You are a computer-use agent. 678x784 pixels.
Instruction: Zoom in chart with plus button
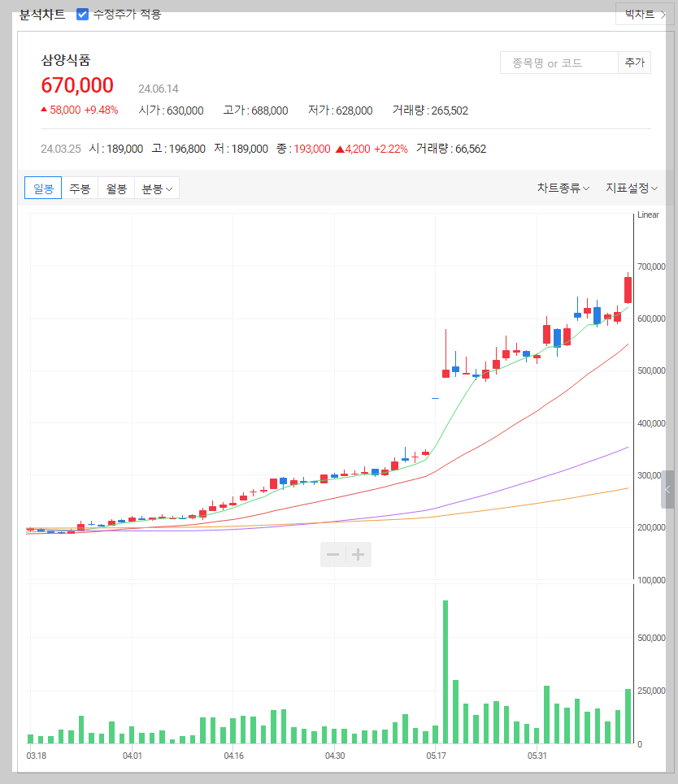pyautogui.click(x=359, y=555)
